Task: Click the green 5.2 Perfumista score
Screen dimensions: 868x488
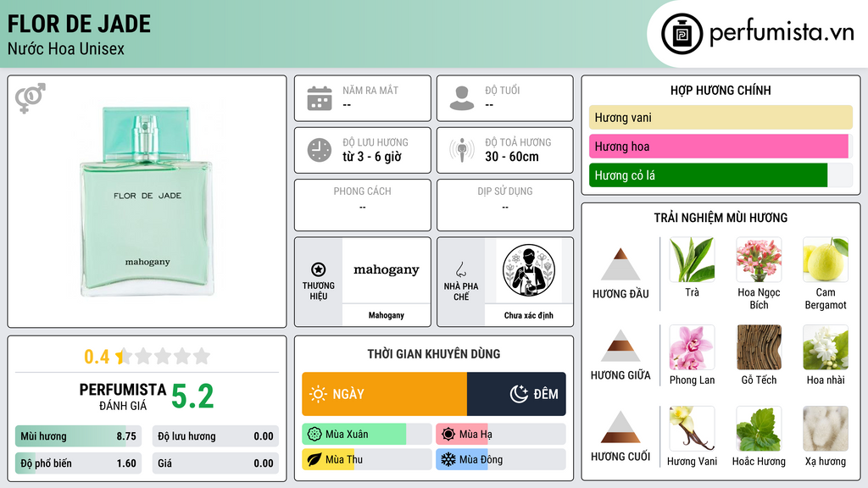Action: pyautogui.click(x=192, y=396)
